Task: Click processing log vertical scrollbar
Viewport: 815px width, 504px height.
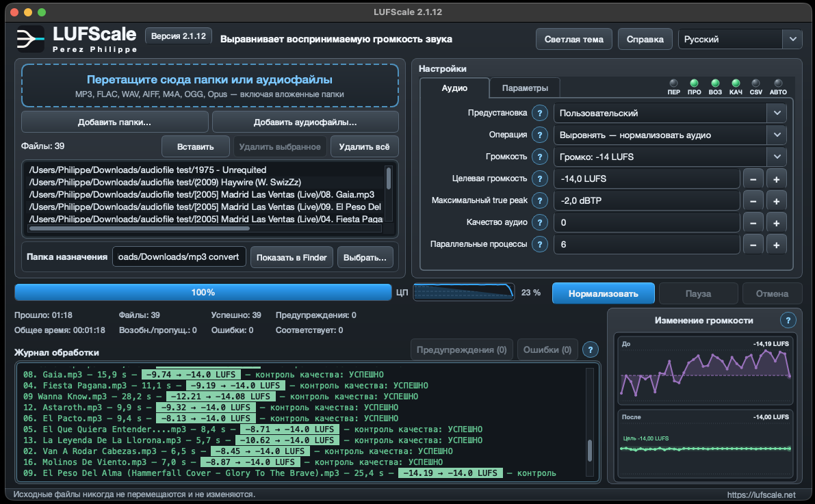Action: coord(589,451)
